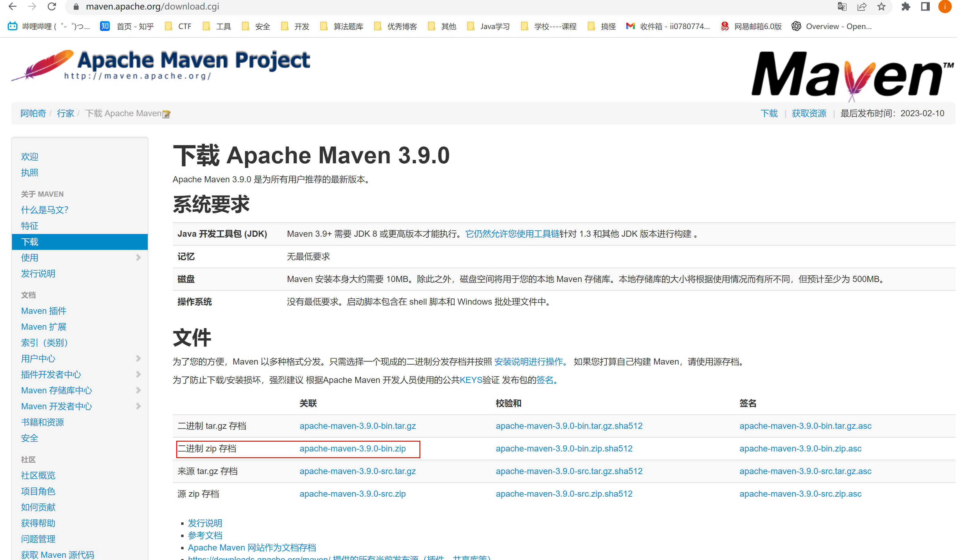
Task: Click the 获取资源 header link
Action: click(x=809, y=113)
